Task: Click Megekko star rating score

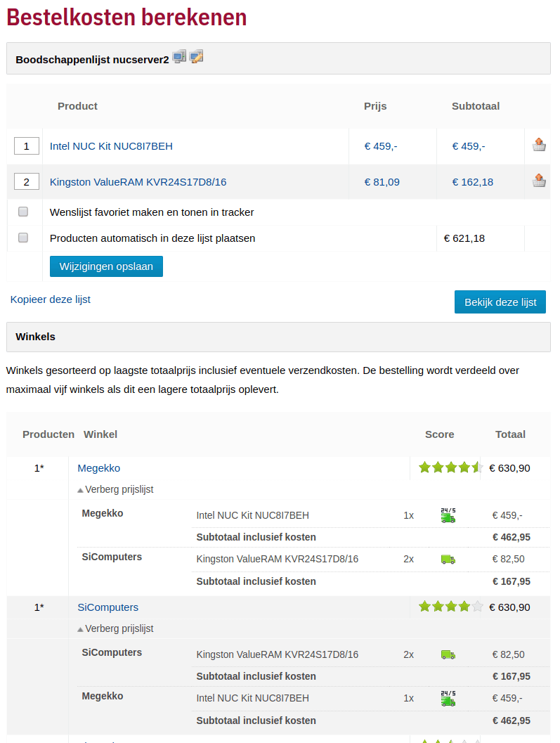Action: coord(450,467)
